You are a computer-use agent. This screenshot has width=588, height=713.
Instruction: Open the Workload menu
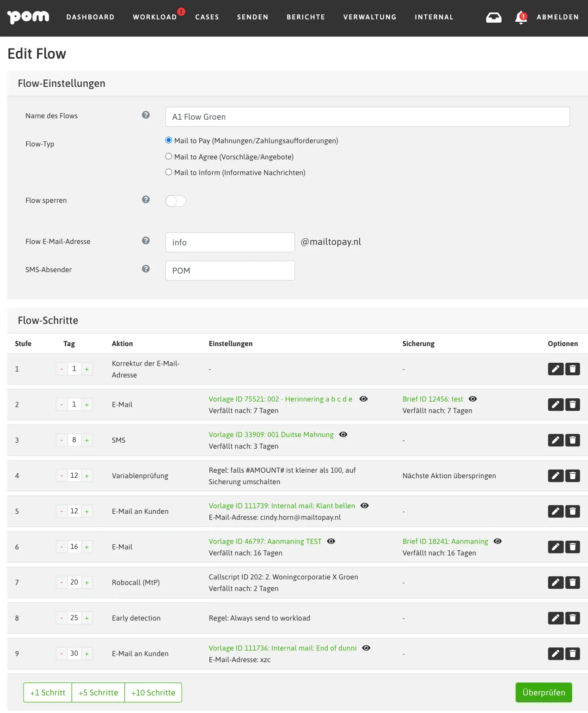pyautogui.click(x=155, y=17)
